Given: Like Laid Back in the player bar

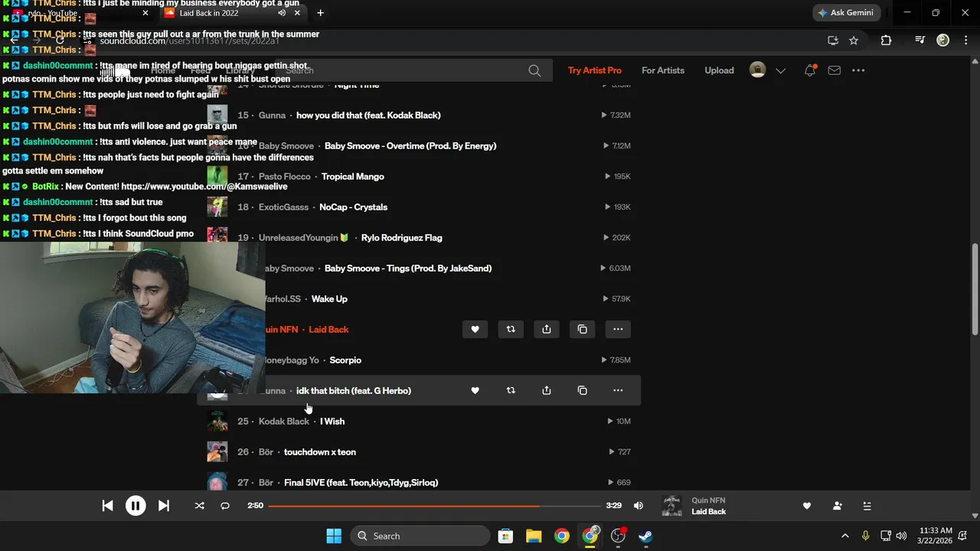Looking at the screenshot, I should (x=806, y=506).
